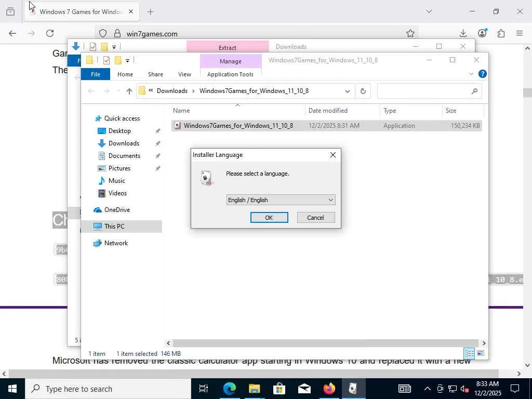This screenshot has width=532, height=399.
Task: Open Customize Quick Access Toolbar dropdown
Action: 128,61
